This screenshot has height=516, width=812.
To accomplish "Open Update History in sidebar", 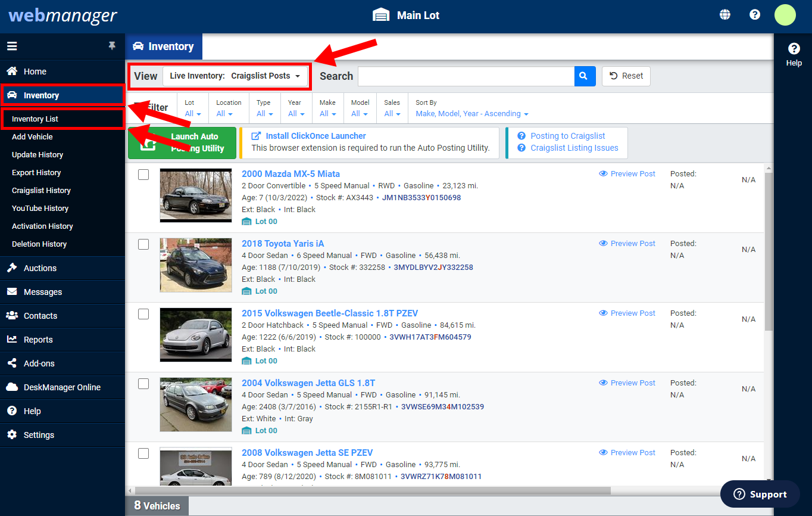I will pyautogui.click(x=38, y=154).
